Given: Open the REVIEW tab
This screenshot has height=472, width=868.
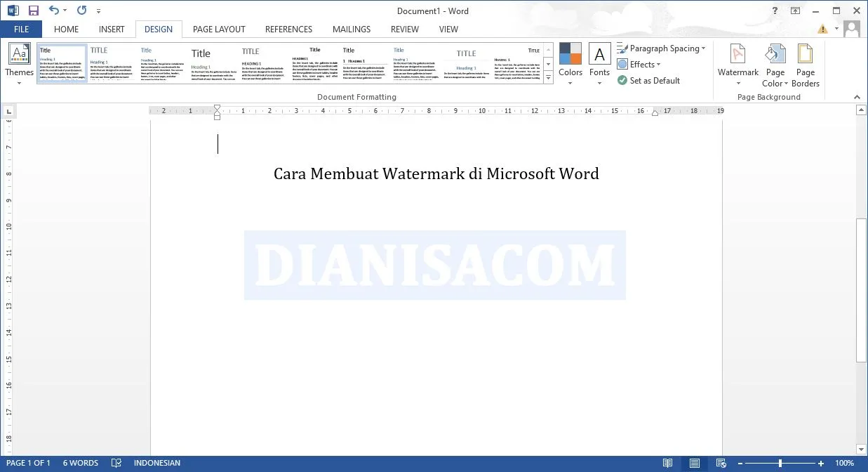Looking at the screenshot, I should tap(404, 29).
